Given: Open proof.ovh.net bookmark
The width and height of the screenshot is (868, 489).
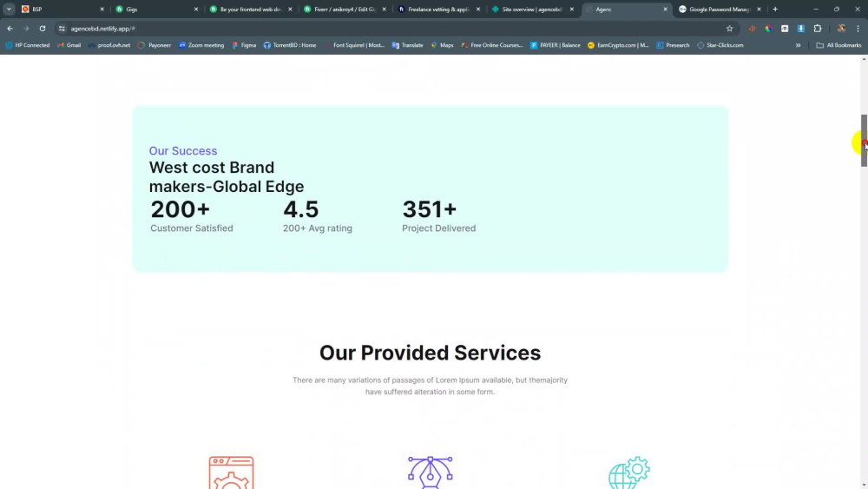Looking at the screenshot, I should [109, 45].
